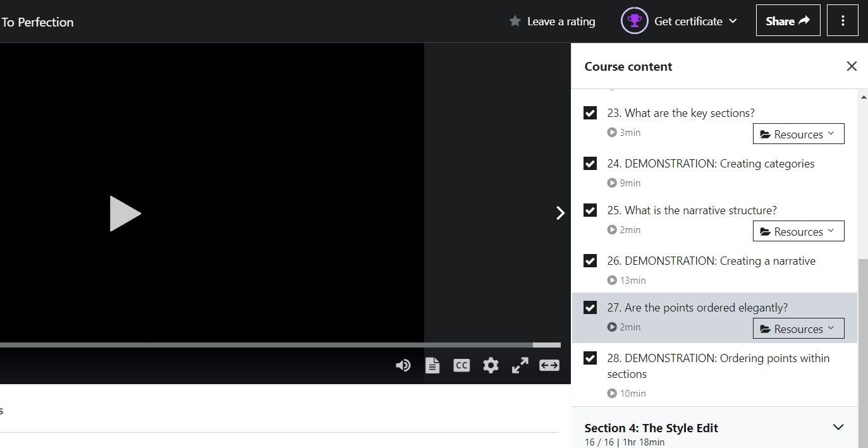This screenshot has height=448, width=868.
Task: Click the trophy progress icon
Action: point(634,21)
